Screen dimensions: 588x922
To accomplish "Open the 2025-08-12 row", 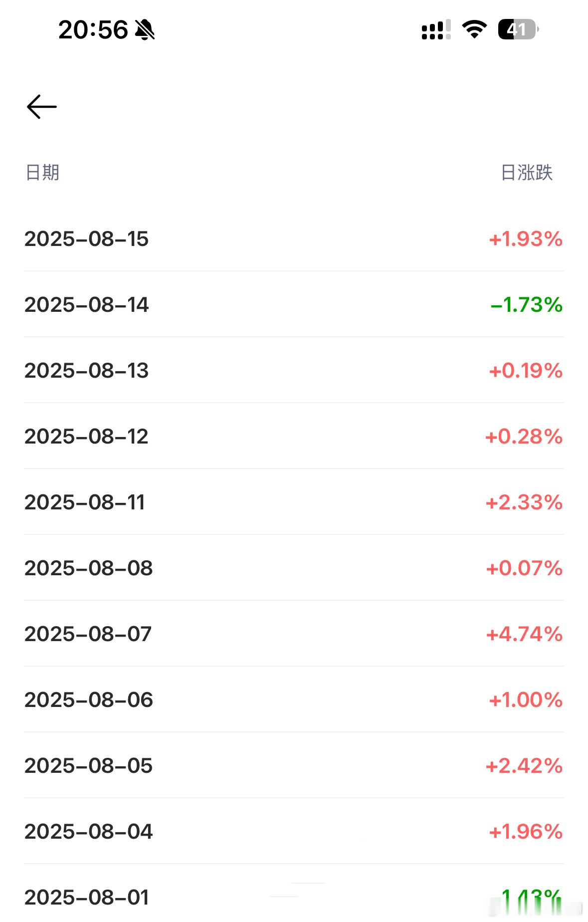I will point(294,437).
